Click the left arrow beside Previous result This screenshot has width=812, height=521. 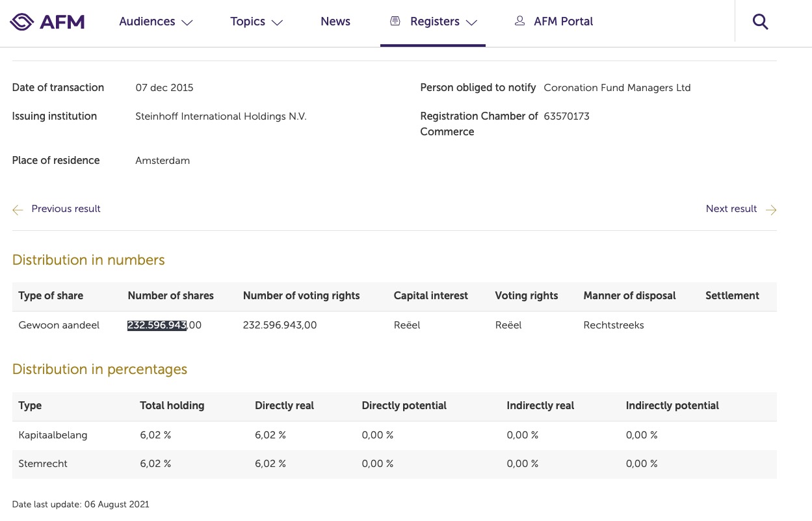click(x=18, y=209)
